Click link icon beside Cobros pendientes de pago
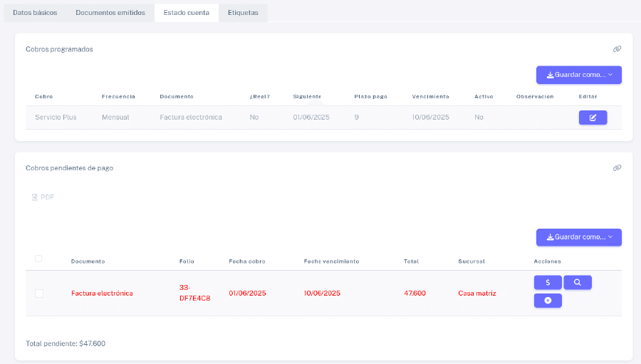 coord(617,168)
